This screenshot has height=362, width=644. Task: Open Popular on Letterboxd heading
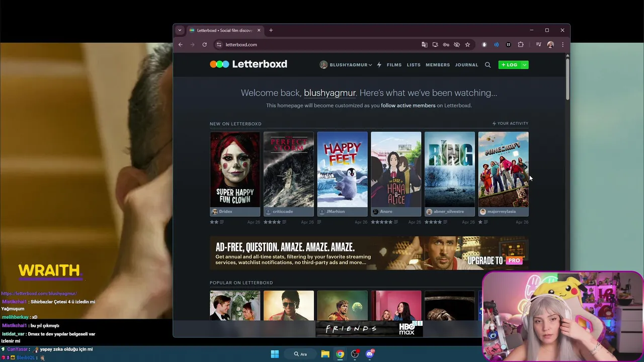[242, 283]
